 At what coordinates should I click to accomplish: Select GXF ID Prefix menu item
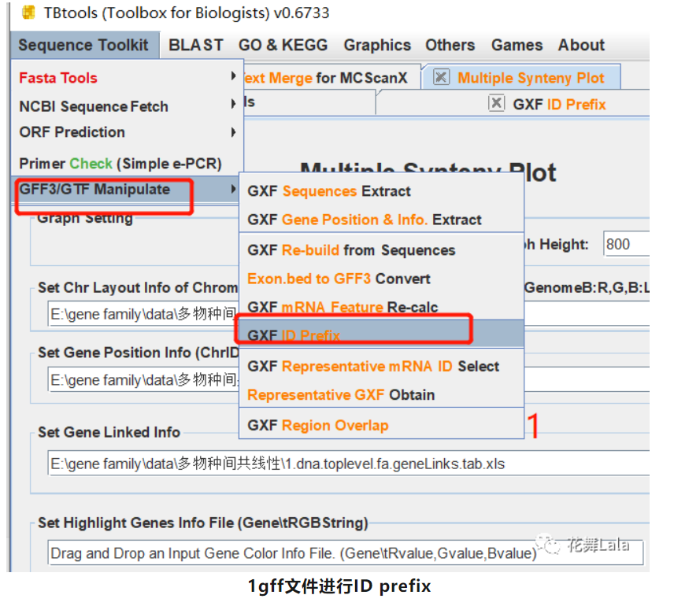pyautogui.click(x=381, y=334)
